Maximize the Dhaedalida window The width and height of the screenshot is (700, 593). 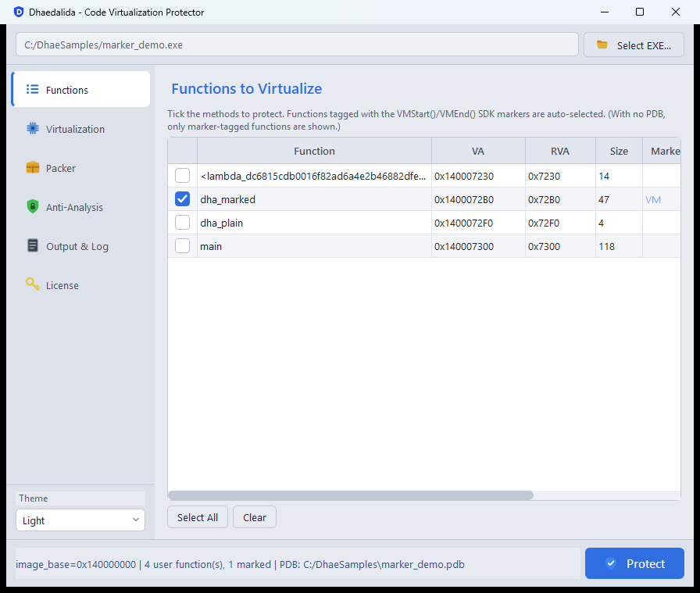(x=640, y=12)
